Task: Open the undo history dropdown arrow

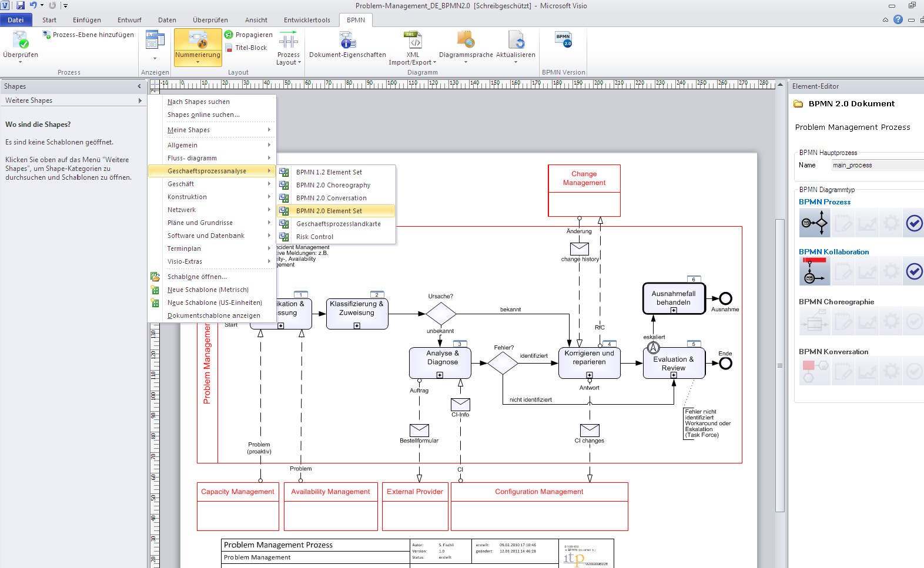Action: coord(42,5)
